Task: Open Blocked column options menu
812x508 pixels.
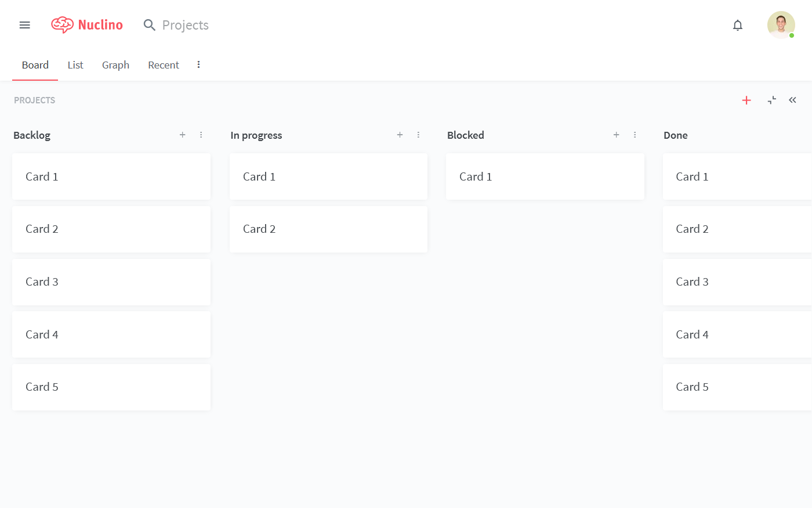Action: 635,135
